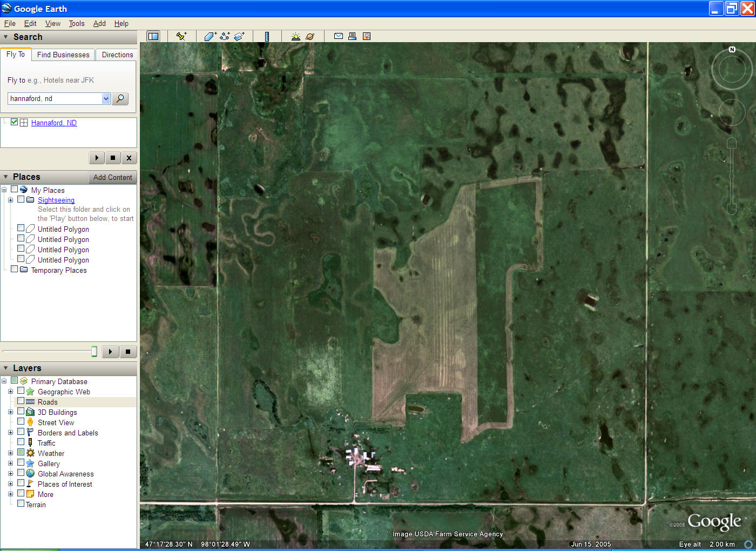Toggle sunlight across the landscape
Screen dimensions: 756x551
[295, 36]
